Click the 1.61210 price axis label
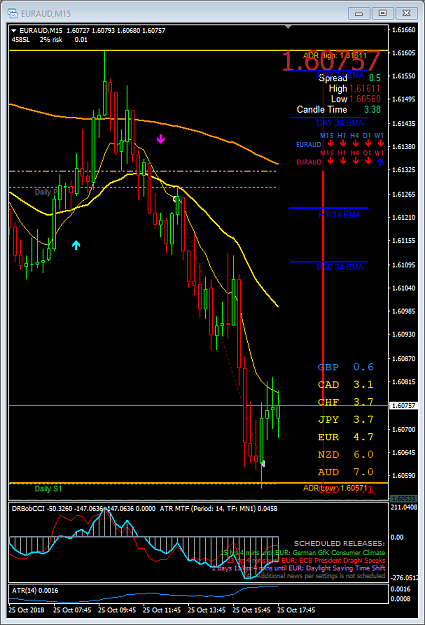Image resolution: width=425 pixels, height=625 pixels. 403,218
